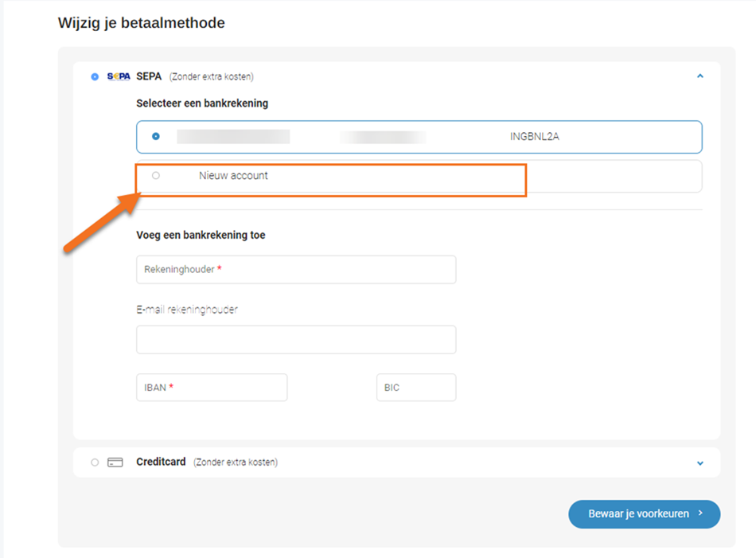Screen dimensions: 756x558
Task: Collapse the SEPA section with the up chevron
Action: pos(699,76)
